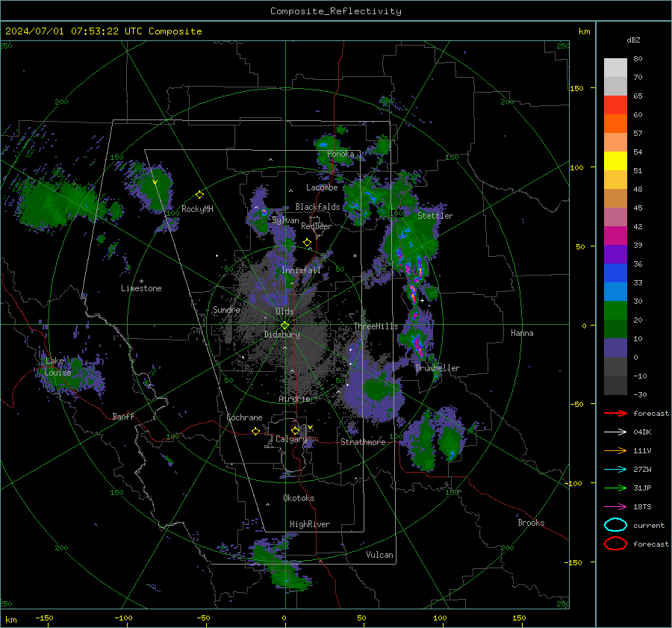Click the Okotoks city label

tap(299, 498)
